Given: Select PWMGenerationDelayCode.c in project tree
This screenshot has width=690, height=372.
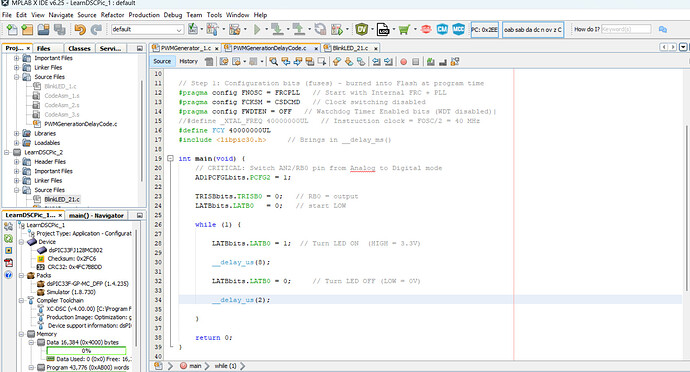Looking at the screenshot, I should 81,124.
